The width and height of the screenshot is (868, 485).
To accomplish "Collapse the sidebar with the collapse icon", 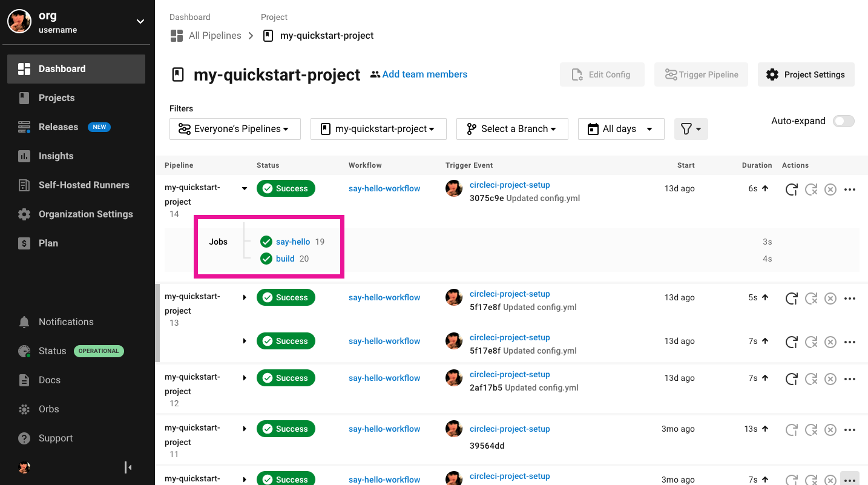I will coord(128,467).
